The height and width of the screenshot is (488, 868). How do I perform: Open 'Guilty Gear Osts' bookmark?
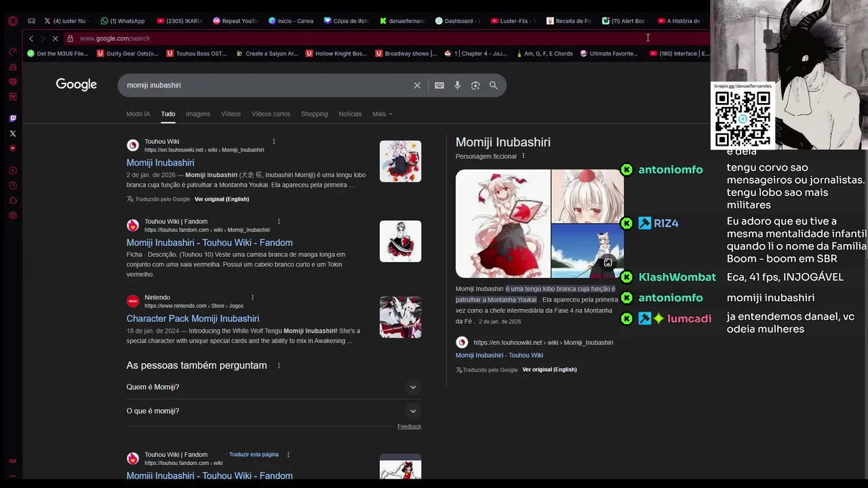[127, 54]
